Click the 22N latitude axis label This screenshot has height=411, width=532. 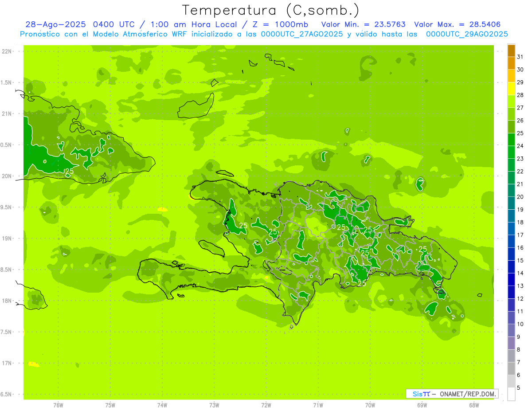pyautogui.click(x=7, y=51)
